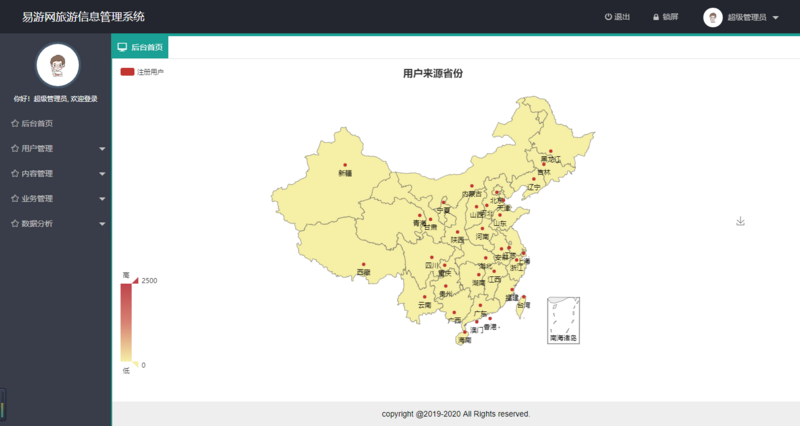Image resolution: width=800 pixels, height=426 pixels.
Task: Download the chart with save-image icon
Action: pos(740,221)
